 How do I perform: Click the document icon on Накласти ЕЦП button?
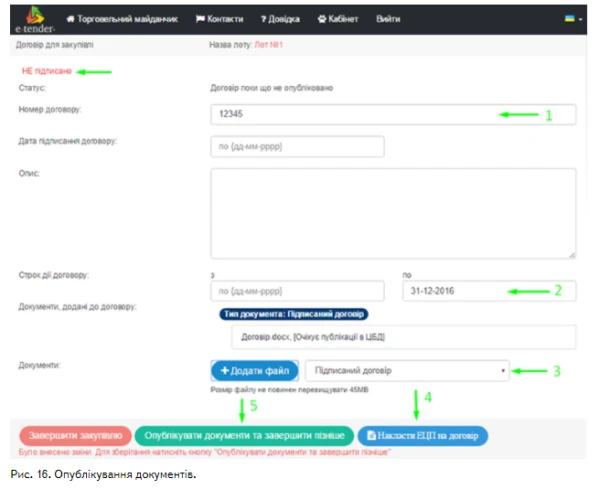372,436
